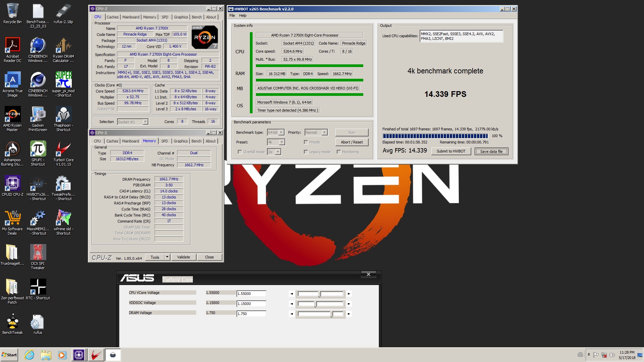Increase CPU VCore Voltage right arrow
Screen dimensions: 644x362
[349, 294]
